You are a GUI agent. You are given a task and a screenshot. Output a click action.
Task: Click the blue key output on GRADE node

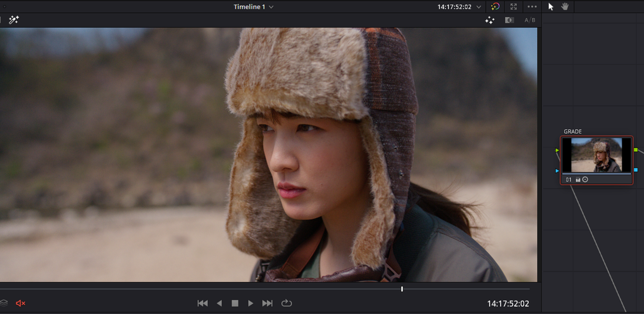[x=636, y=170]
